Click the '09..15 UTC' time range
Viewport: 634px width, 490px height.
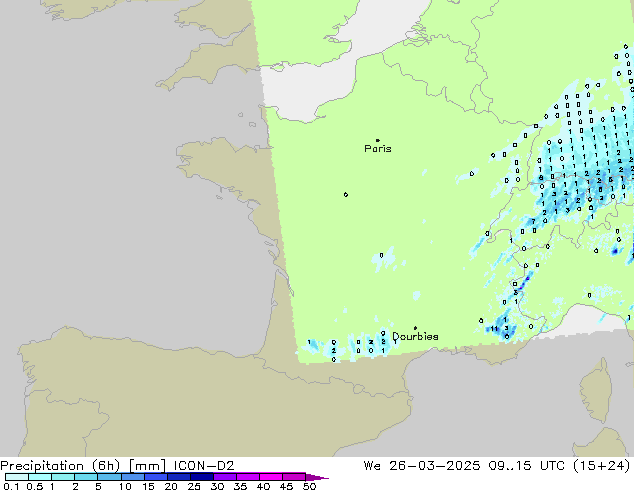click(526, 466)
